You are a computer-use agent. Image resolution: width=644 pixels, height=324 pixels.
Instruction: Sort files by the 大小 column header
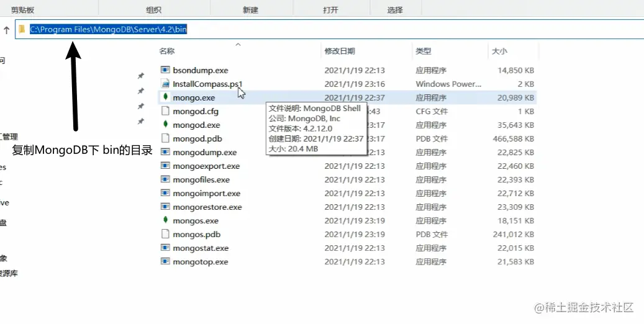point(499,52)
